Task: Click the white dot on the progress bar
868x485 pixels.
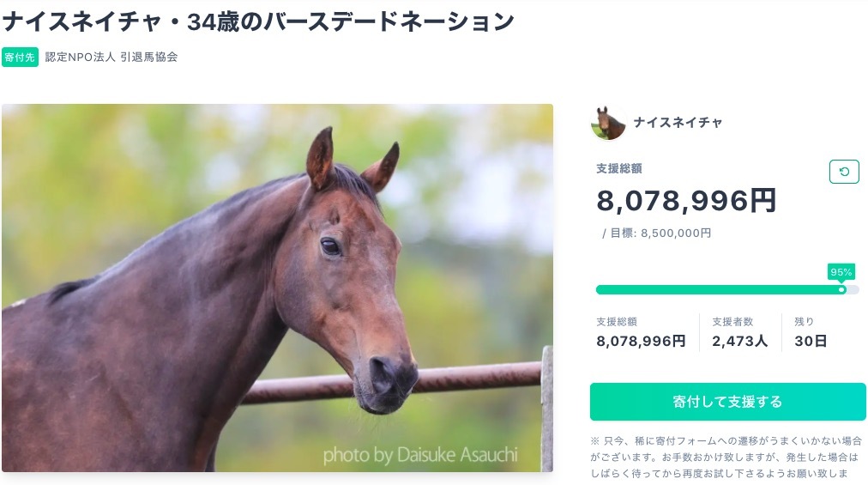Action: [x=841, y=289]
